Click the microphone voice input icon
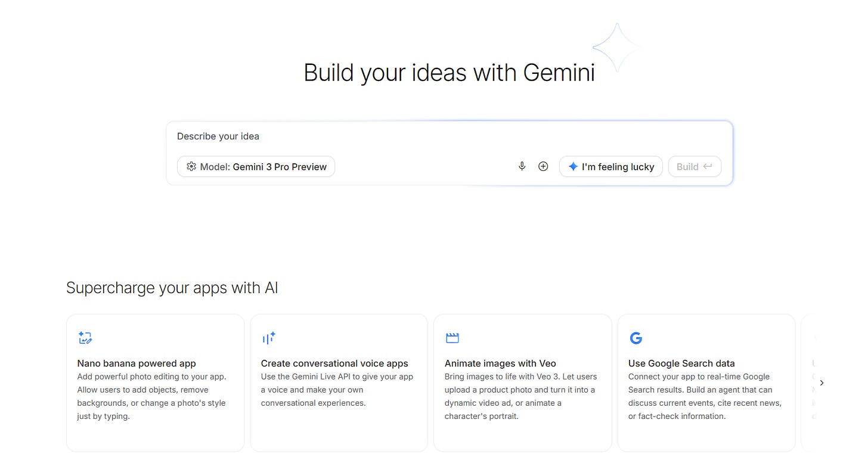The width and height of the screenshot is (868, 476). coord(522,166)
